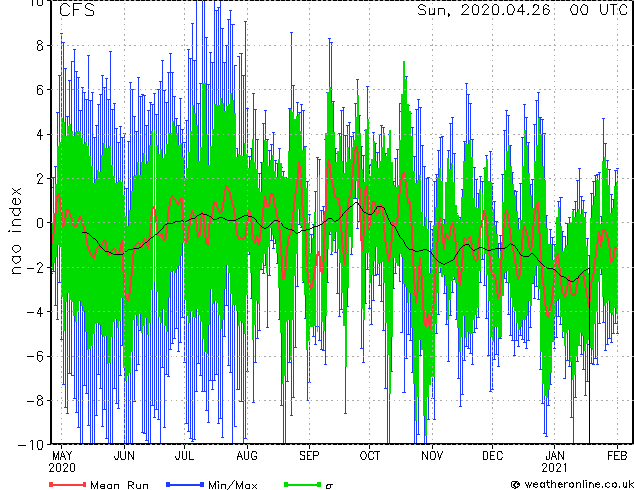
Task: Click the y-axis value 2
Action: 40,179
